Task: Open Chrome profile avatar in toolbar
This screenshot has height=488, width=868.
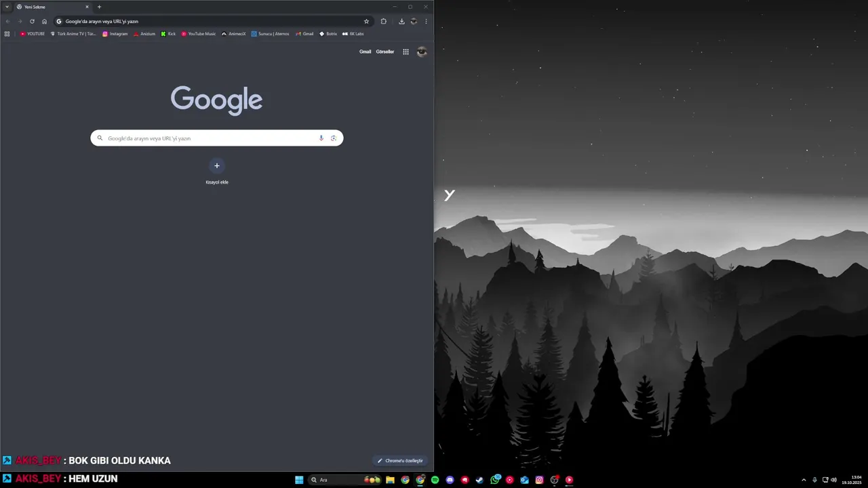Action: (414, 21)
